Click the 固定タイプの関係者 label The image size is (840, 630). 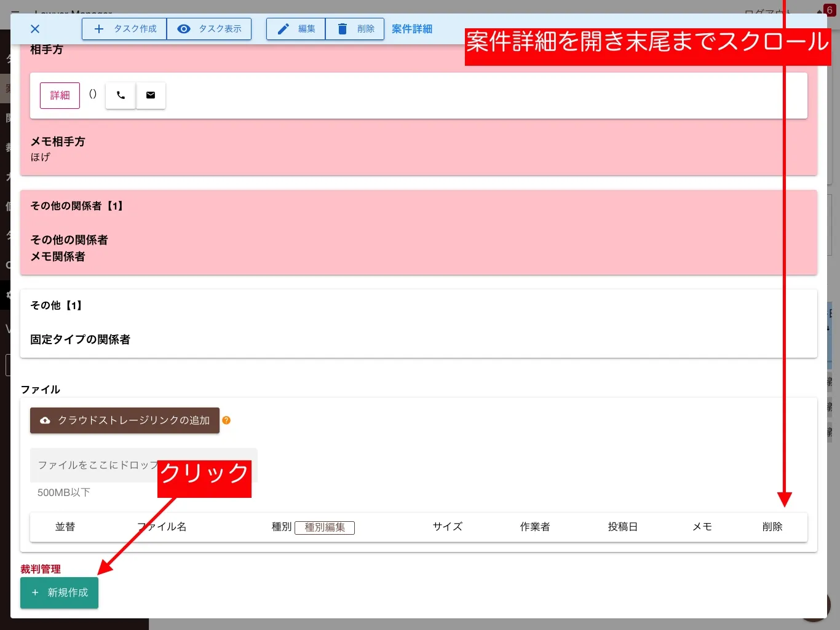pos(81,339)
